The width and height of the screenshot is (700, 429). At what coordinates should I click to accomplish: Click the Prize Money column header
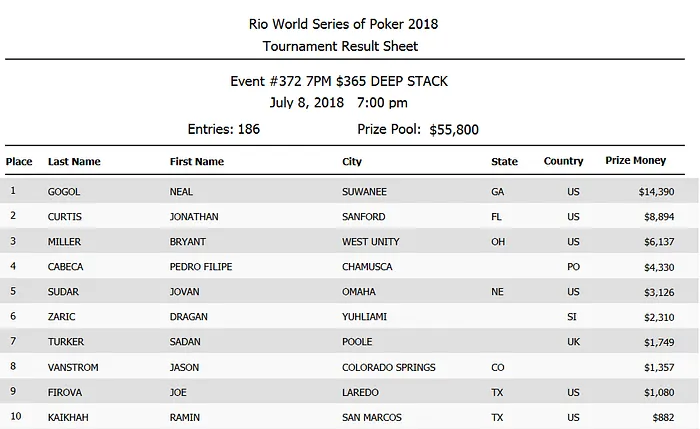(636, 161)
